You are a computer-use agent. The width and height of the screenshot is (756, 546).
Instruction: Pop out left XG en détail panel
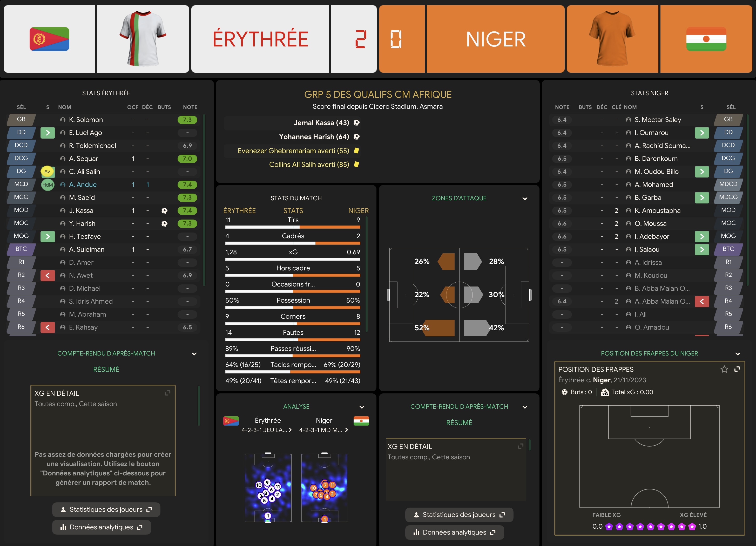(x=168, y=393)
